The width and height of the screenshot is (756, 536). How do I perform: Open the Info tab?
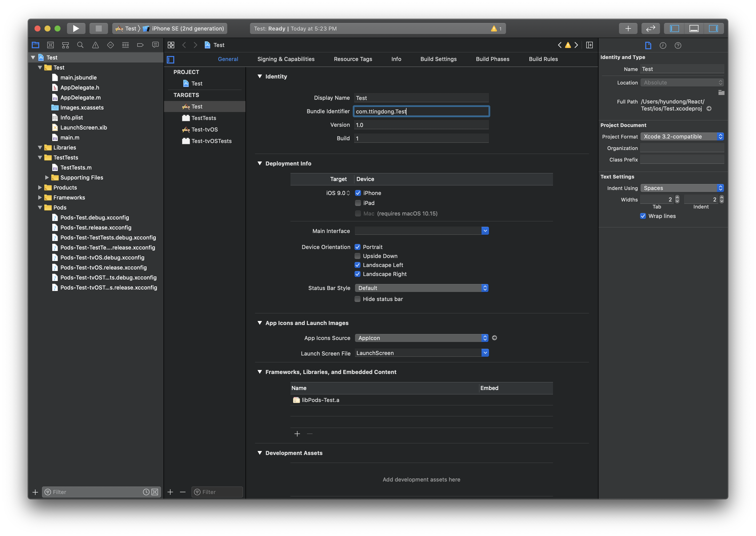pyautogui.click(x=396, y=59)
